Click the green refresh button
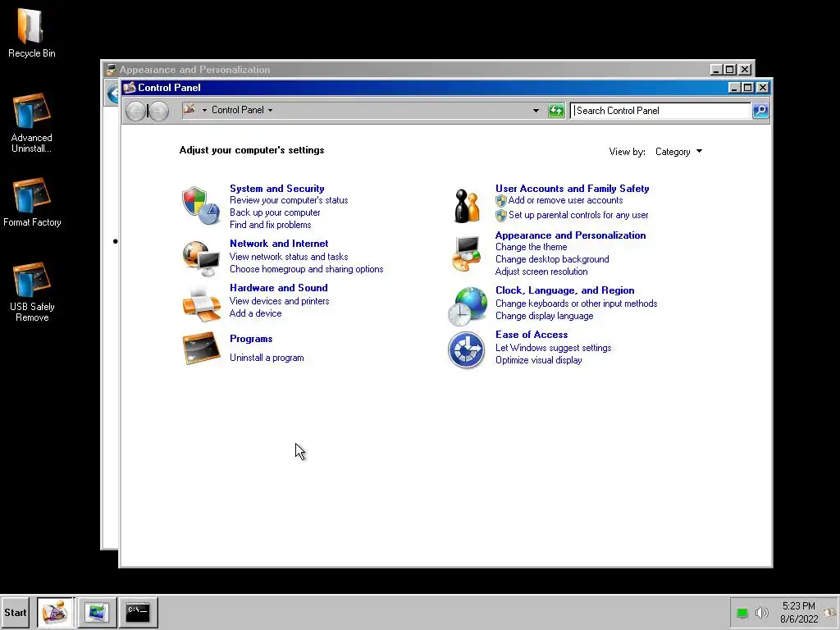The width and height of the screenshot is (840, 630). tap(556, 111)
